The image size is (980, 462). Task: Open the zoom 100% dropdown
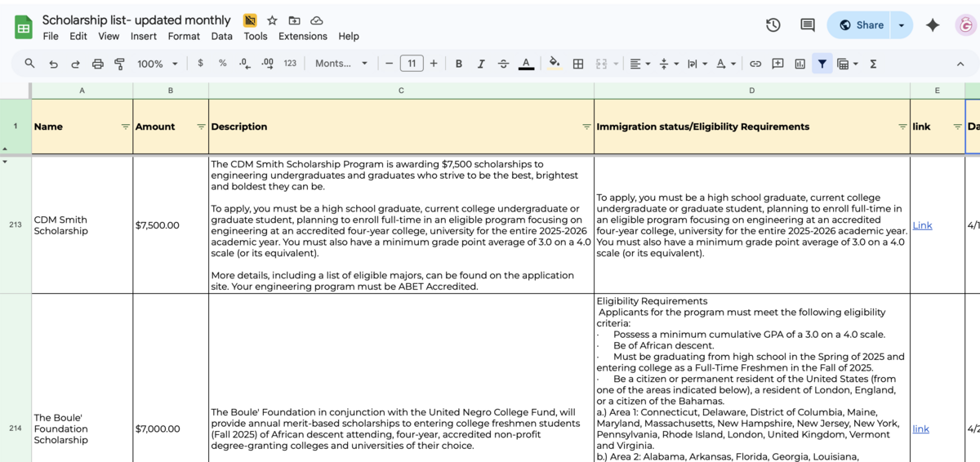pyautogui.click(x=158, y=64)
